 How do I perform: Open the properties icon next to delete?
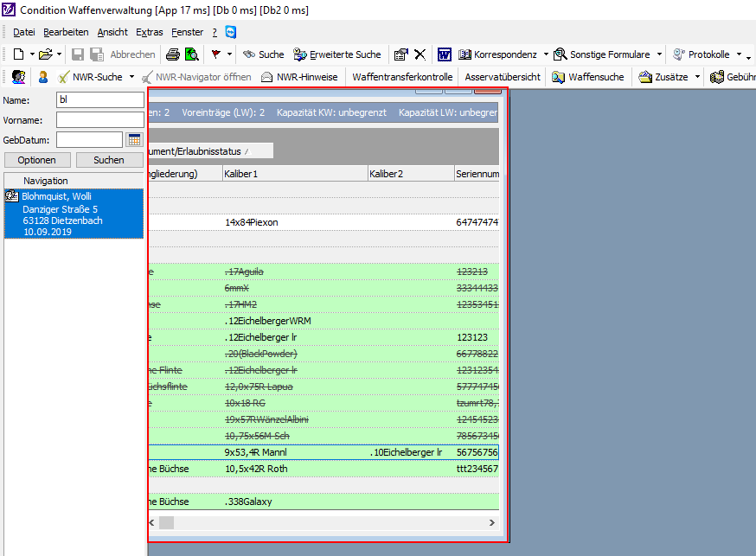click(400, 54)
